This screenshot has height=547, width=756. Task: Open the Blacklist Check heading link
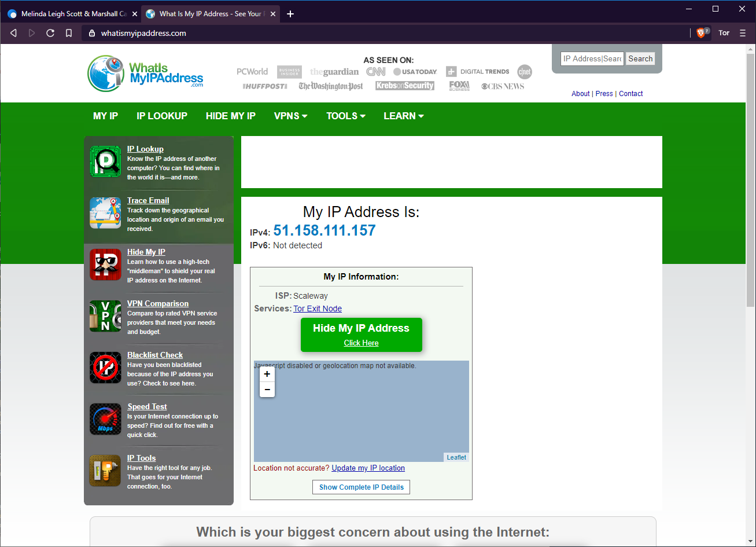155,355
